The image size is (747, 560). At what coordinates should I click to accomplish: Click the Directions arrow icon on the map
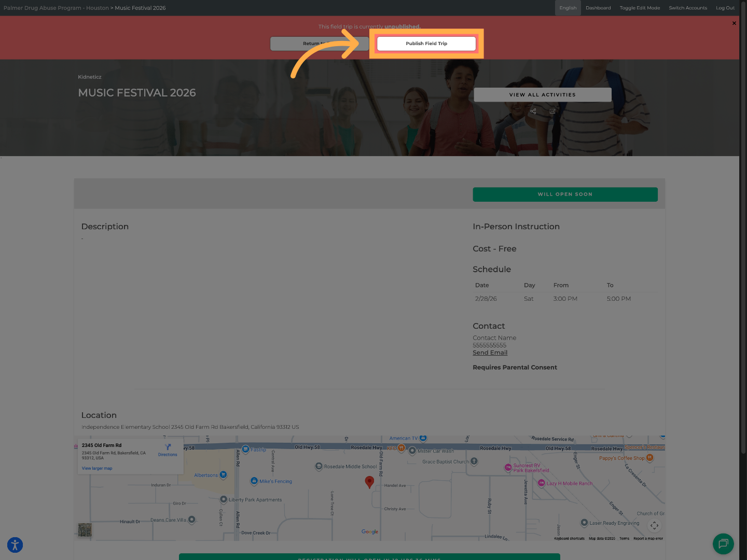click(168, 447)
